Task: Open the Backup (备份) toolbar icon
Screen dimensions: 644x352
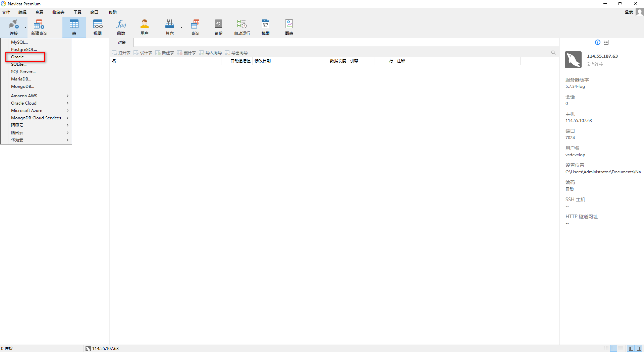Action: click(x=219, y=27)
